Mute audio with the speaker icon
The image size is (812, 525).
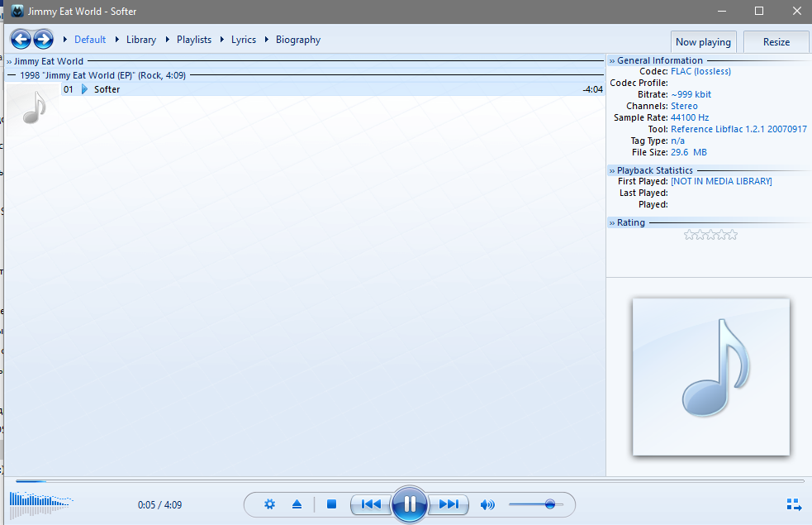487,504
